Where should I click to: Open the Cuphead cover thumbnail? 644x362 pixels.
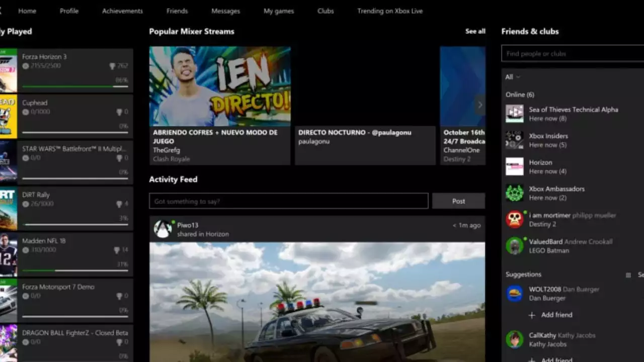click(9, 116)
